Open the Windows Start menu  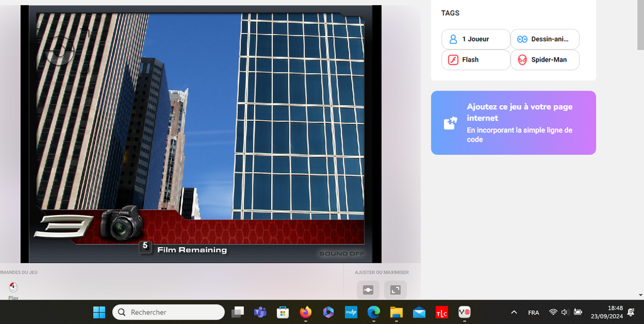(99, 312)
